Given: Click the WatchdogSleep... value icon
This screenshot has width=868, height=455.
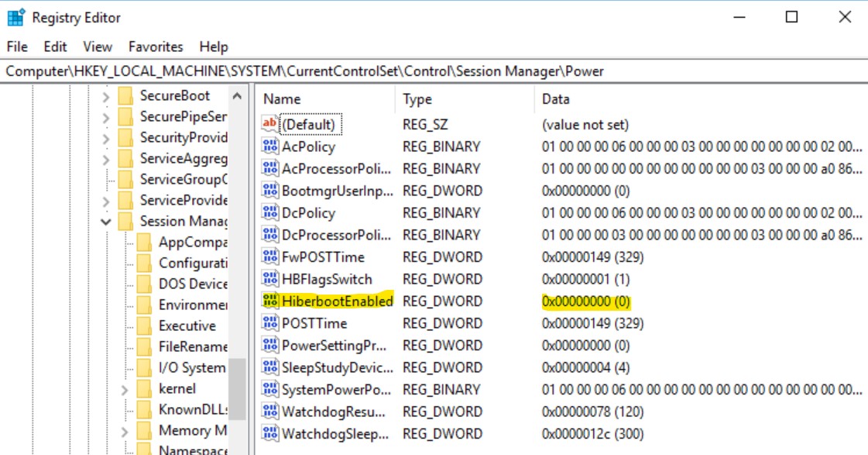Looking at the screenshot, I should (x=269, y=433).
